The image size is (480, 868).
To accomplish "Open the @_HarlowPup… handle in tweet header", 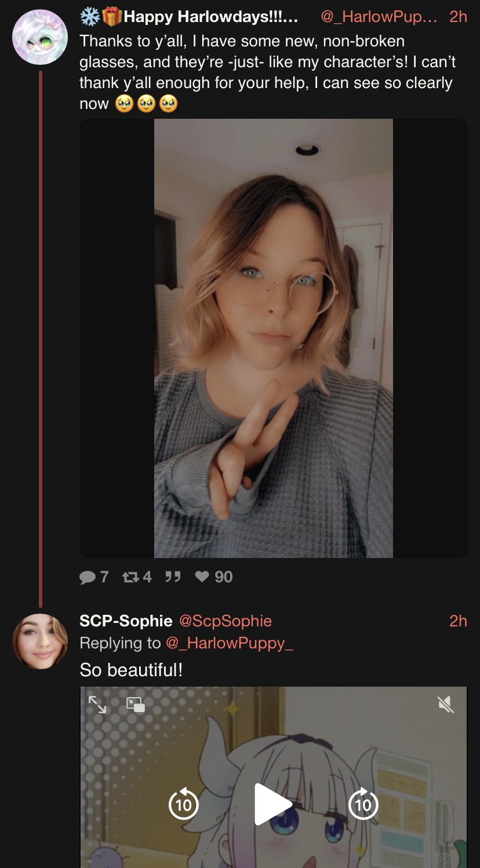I will [x=381, y=17].
